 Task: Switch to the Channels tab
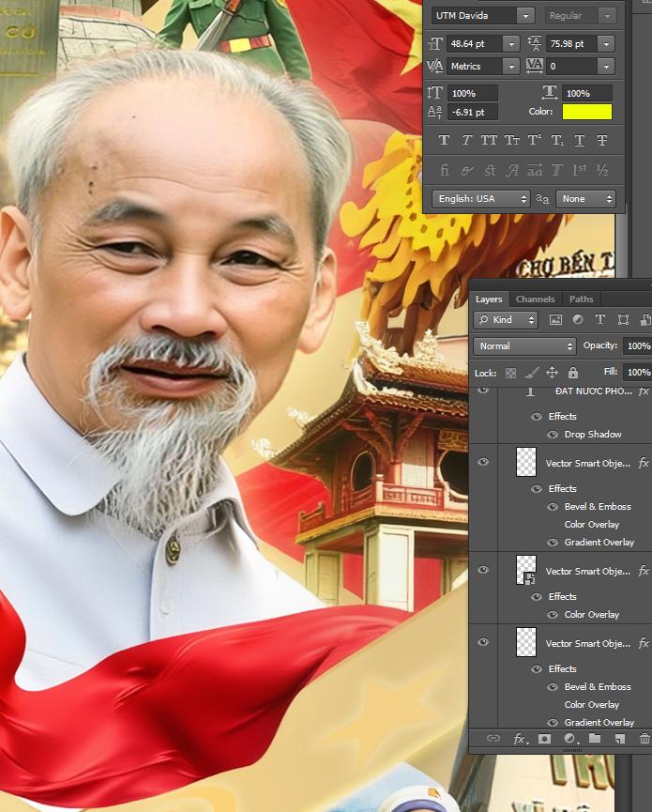click(x=535, y=299)
